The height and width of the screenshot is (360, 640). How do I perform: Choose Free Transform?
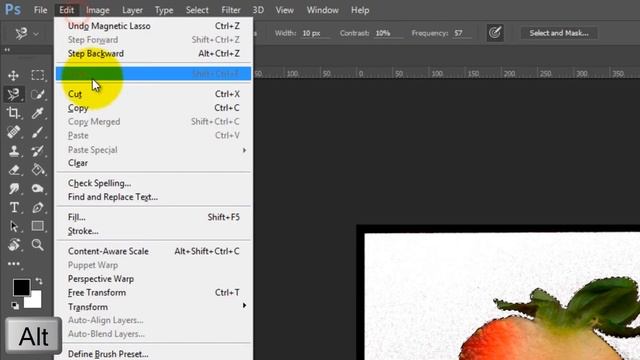coord(153,293)
